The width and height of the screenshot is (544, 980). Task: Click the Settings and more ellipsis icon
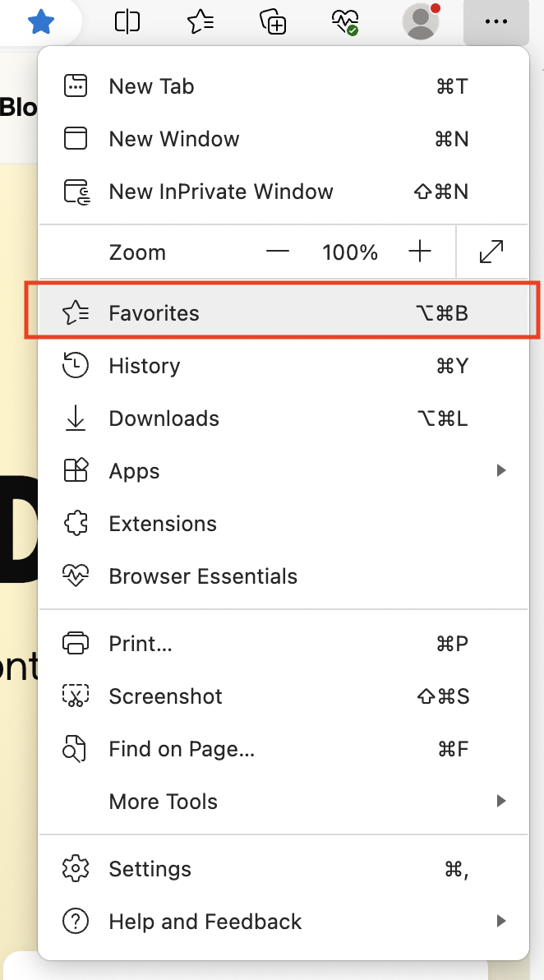(x=496, y=22)
